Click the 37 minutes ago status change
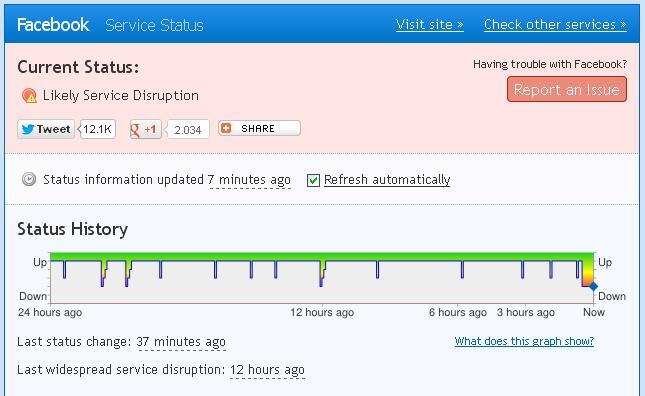Screen dimensions: 645x396 (181, 342)
